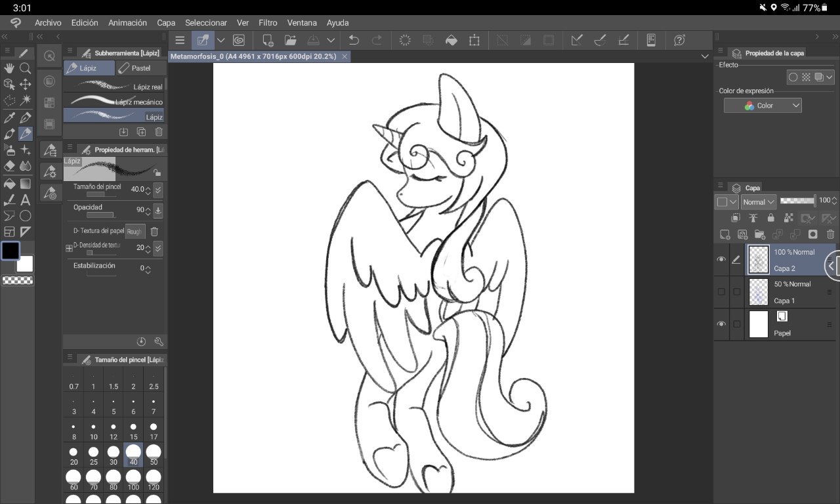The width and height of the screenshot is (840, 504).
Task: Select the Airbrush tool
Action: 9,150
